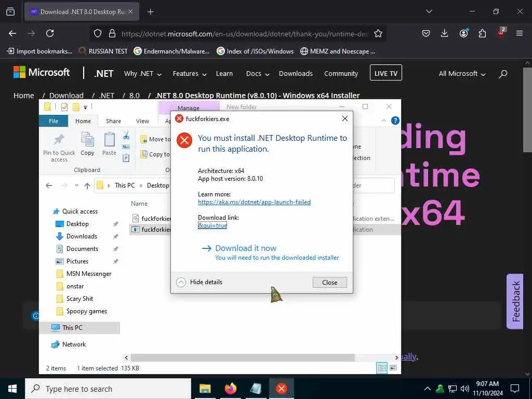Expand the Features dropdown
The image size is (532, 399).
(x=190, y=74)
